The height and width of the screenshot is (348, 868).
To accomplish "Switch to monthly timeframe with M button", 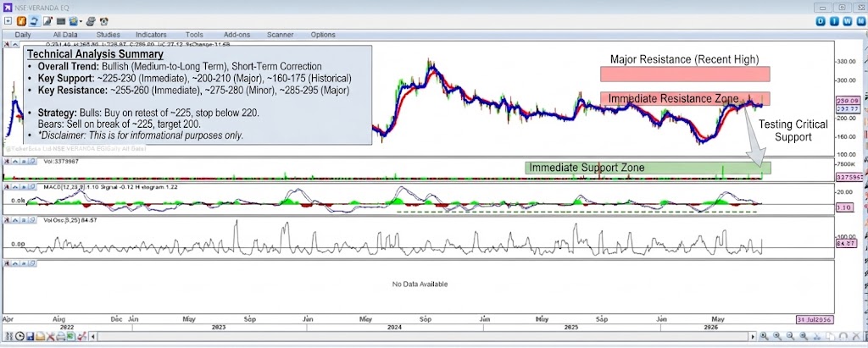I will tap(860, 21).
